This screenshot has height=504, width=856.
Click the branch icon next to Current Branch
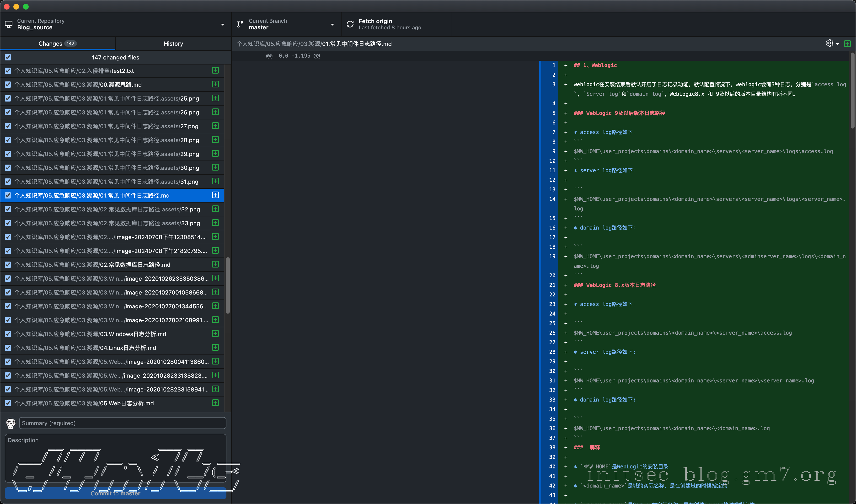240,24
